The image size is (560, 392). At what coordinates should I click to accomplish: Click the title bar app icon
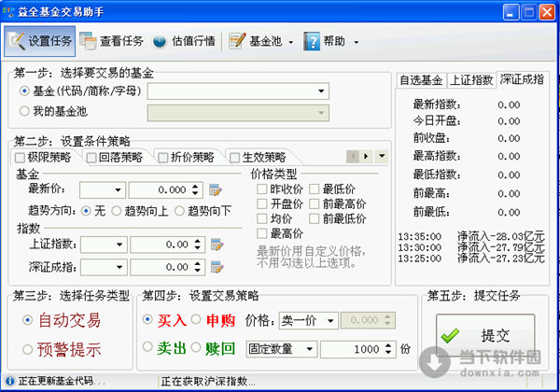point(7,12)
